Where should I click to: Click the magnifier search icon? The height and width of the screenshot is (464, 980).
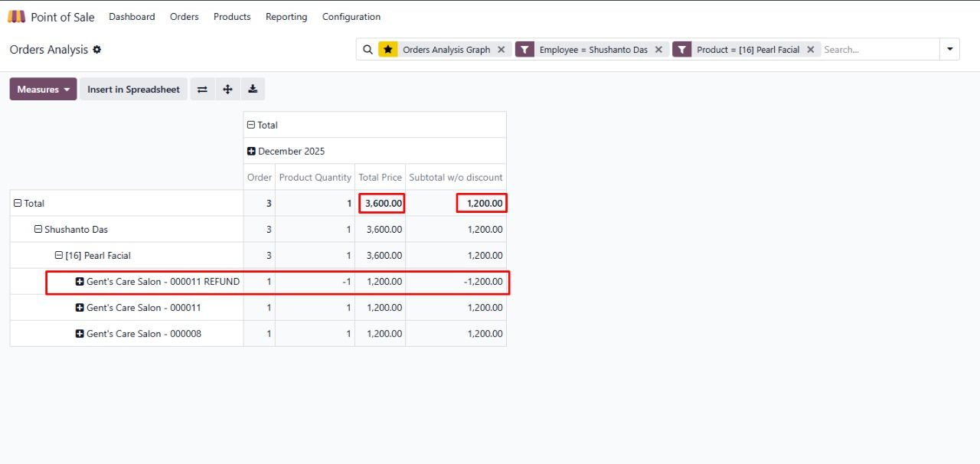click(368, 50)
